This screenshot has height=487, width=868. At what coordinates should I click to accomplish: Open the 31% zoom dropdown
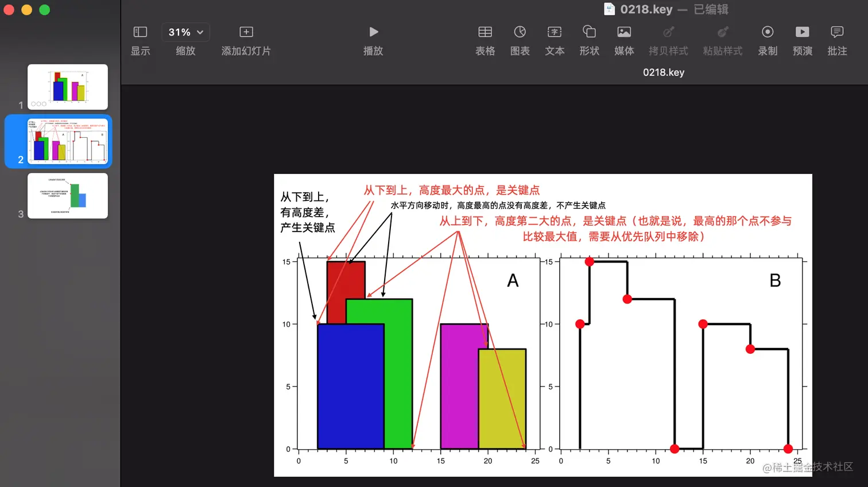(185, 32)
